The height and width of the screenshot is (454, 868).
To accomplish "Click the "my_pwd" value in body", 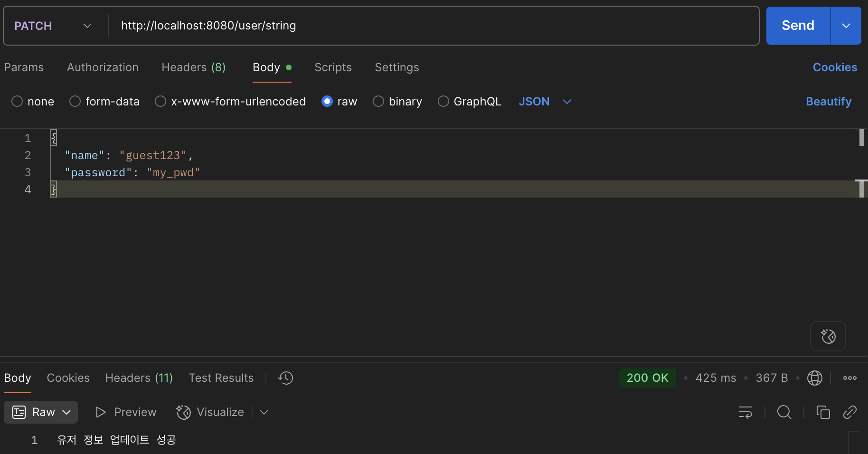I will 173,172.
